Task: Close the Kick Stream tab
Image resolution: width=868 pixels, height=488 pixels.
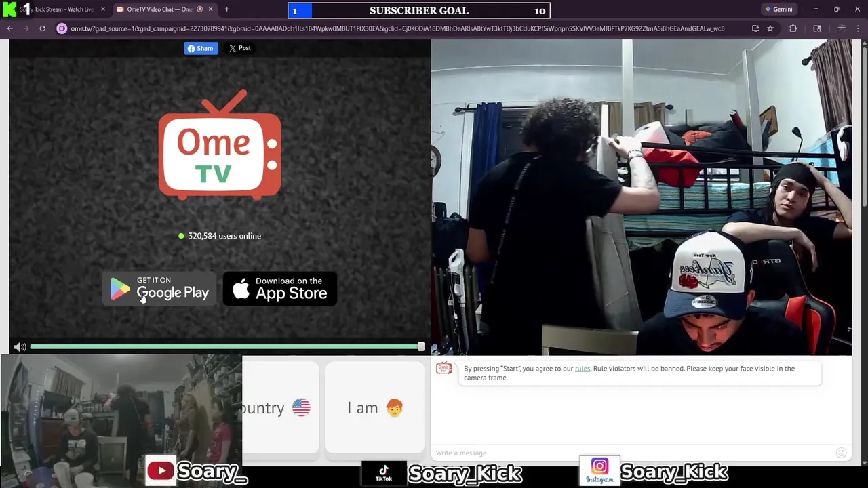Action: point(103,9)
